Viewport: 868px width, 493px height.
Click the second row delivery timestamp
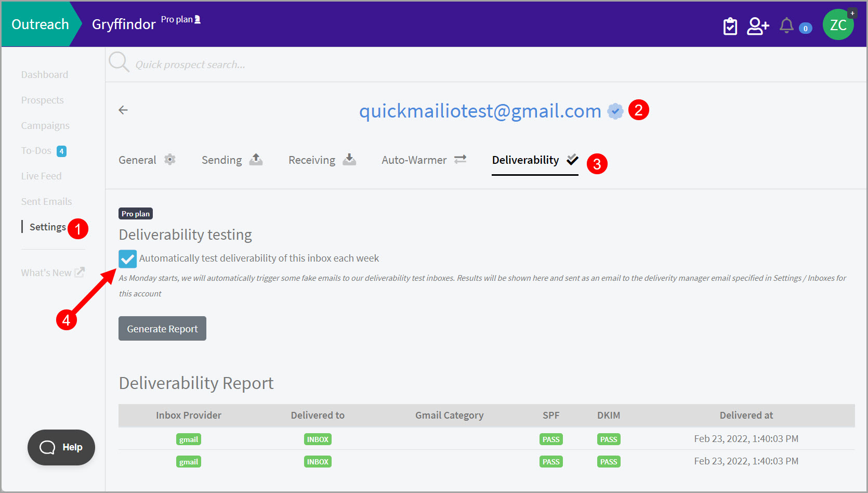(x=746, y=461)
